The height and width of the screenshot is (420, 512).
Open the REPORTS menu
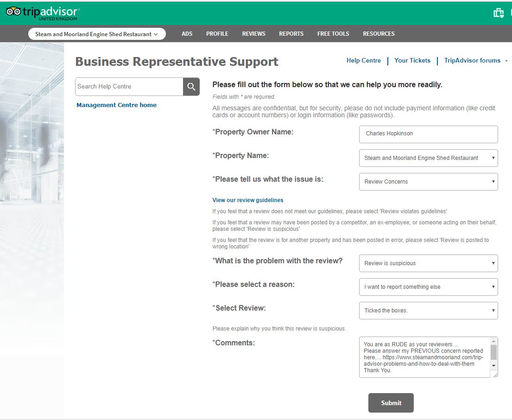291,34
